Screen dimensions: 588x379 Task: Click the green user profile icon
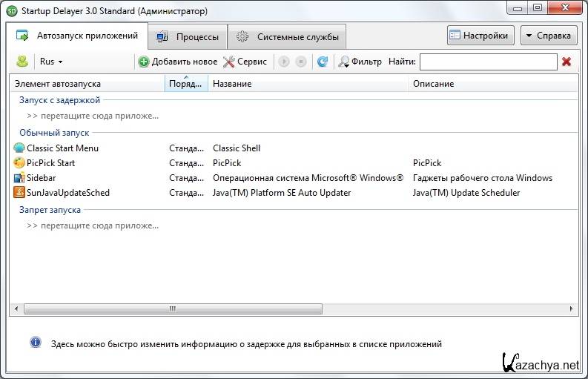[22, 62]
